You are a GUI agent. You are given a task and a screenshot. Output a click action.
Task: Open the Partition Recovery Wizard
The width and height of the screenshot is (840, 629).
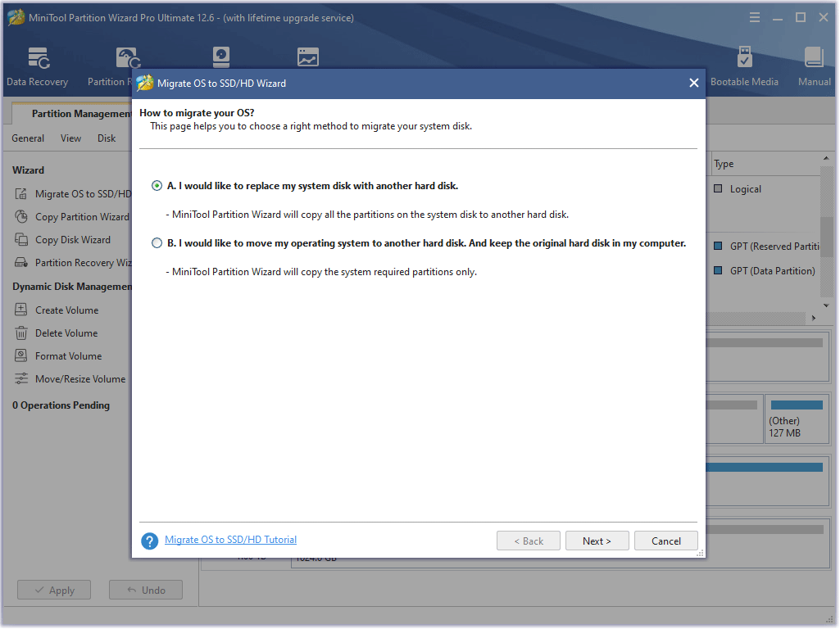coord(74,262)
